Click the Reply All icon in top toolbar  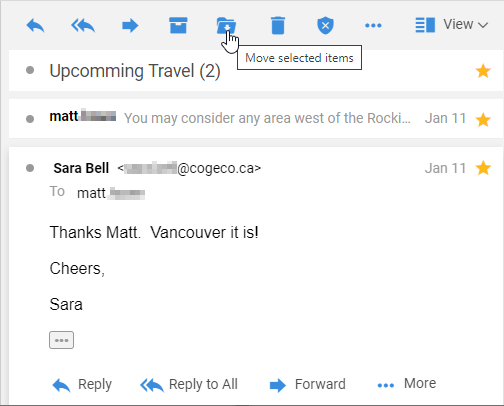[83, 26]
